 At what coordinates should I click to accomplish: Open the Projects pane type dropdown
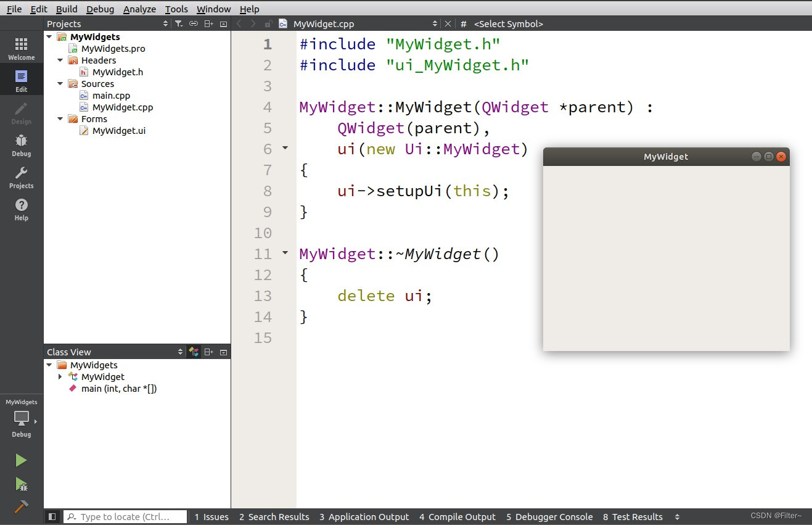coord(165,23)
